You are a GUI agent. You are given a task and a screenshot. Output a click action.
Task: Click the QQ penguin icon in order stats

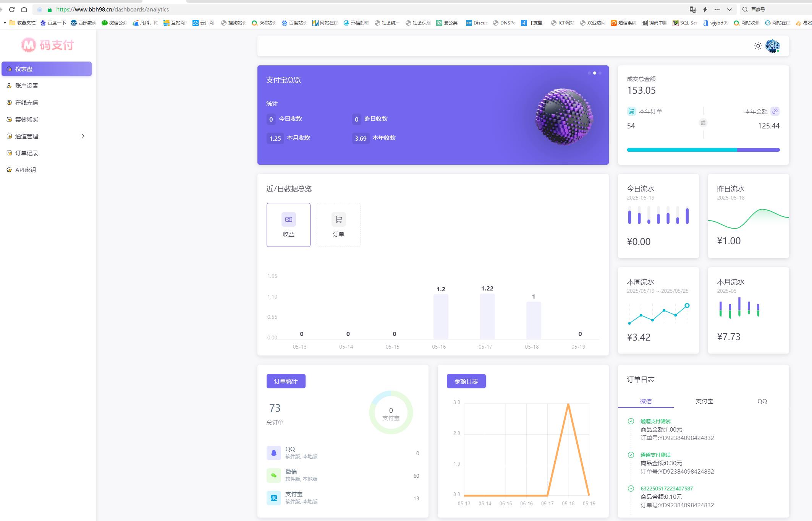click(273, 453)
